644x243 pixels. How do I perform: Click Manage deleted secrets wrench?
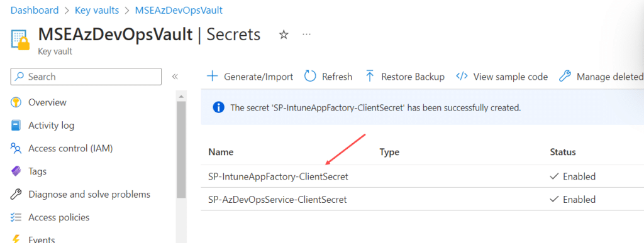click(x=565, y=77)
